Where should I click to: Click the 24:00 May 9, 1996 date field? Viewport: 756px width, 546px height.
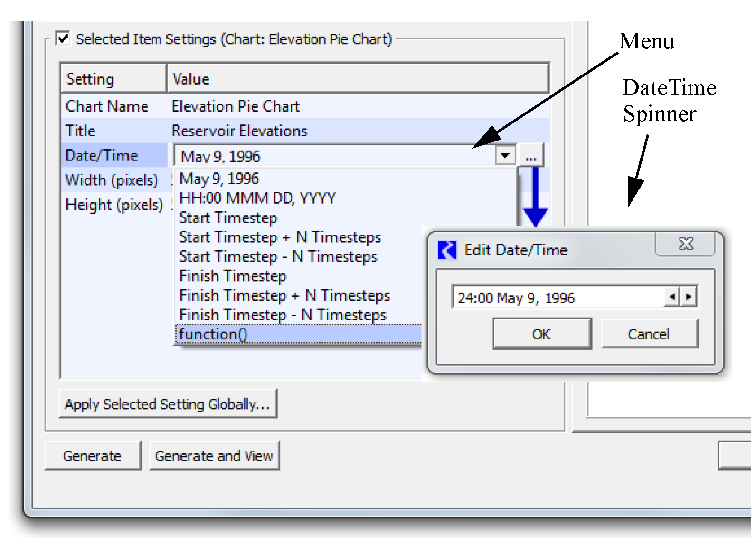[x=558, y=298]
